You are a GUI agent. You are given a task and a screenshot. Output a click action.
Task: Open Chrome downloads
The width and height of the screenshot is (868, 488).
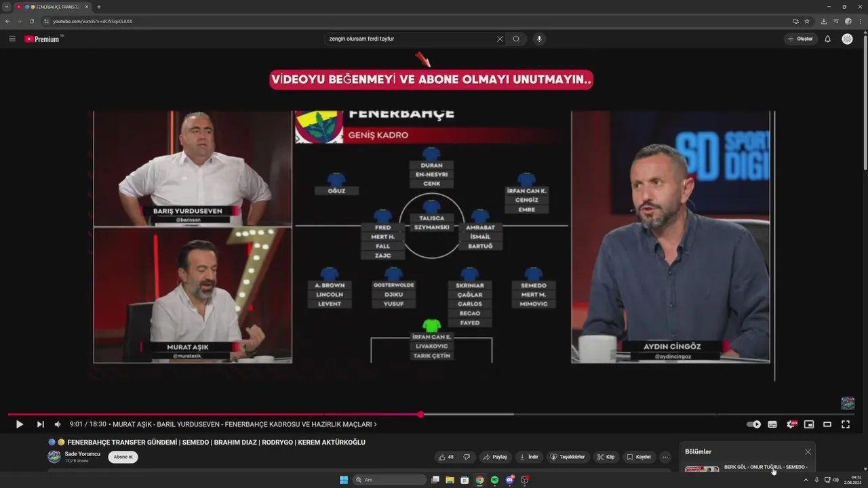pyautogui.click(x=823, y=21)
